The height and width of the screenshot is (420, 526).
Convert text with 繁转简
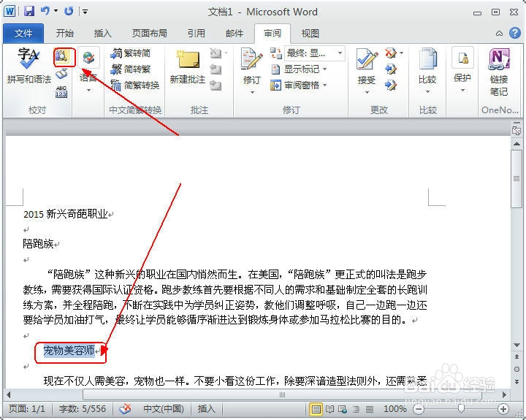pos(131,53)
